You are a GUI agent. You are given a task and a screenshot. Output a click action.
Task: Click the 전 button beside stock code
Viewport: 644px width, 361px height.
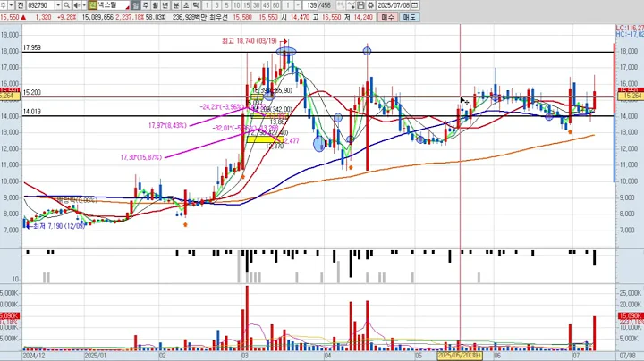(x=20, y=5)
